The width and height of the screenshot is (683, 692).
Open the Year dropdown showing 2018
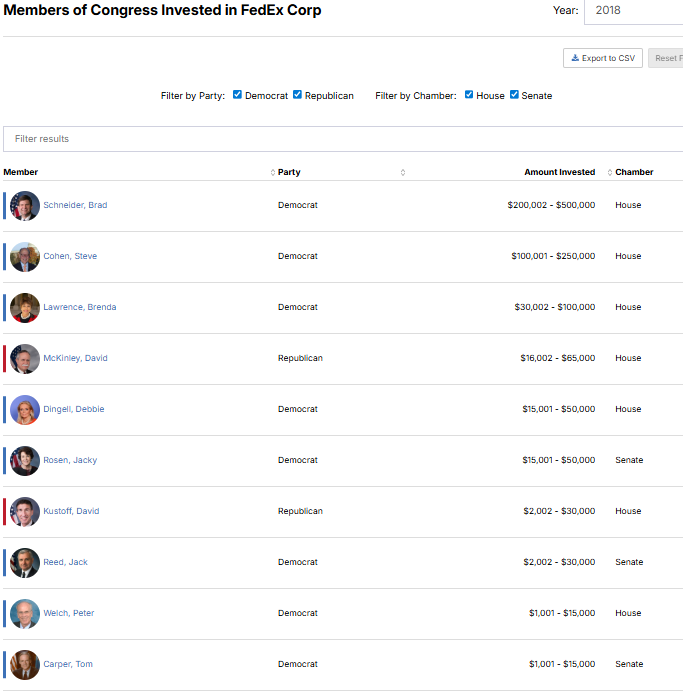(x=634, y=11)
